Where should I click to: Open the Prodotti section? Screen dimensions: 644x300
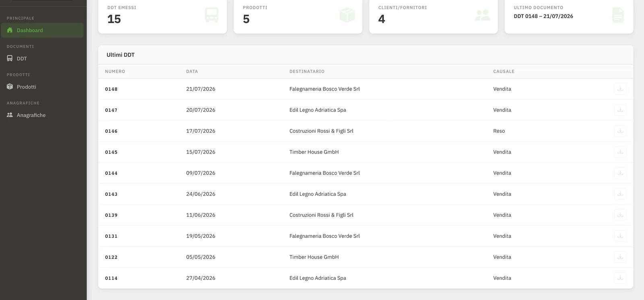click(x=42, y=87)
